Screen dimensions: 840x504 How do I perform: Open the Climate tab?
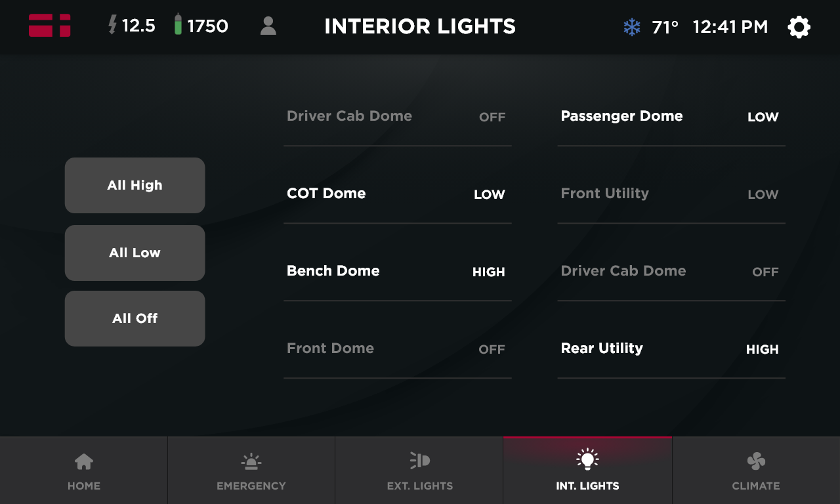tap(756, 471)
